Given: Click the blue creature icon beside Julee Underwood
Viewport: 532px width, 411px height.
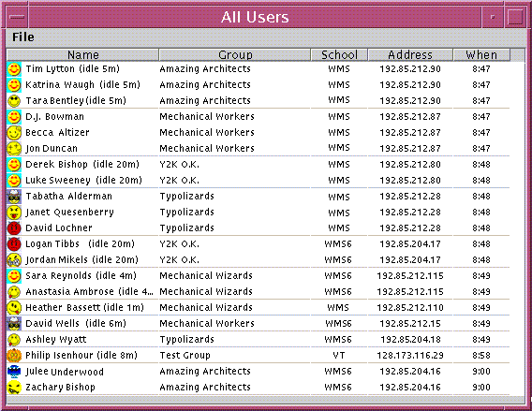Looking at the screenshot, I should 14,372.
